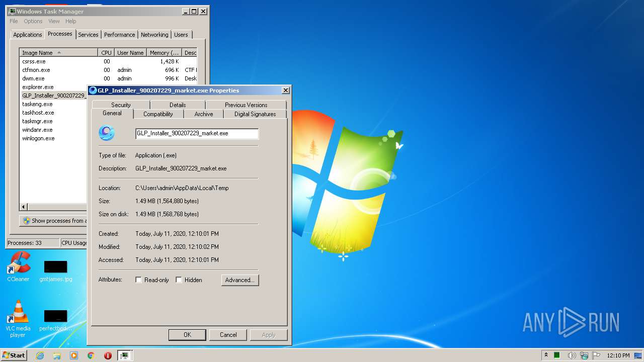The height and width of the screenshot is (362, 644).
Task: Switch to Task Manager Performance tab
Action: tap(119, 35)
